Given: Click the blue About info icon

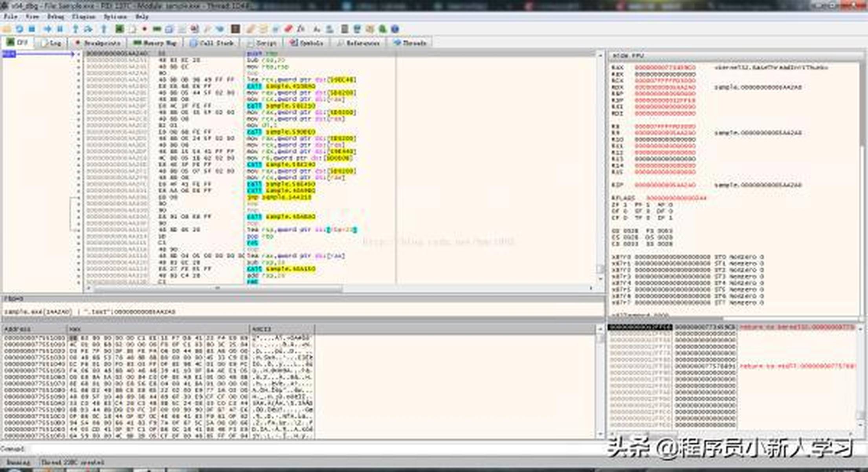Looking at the screenshot, I should click(395, 29).
